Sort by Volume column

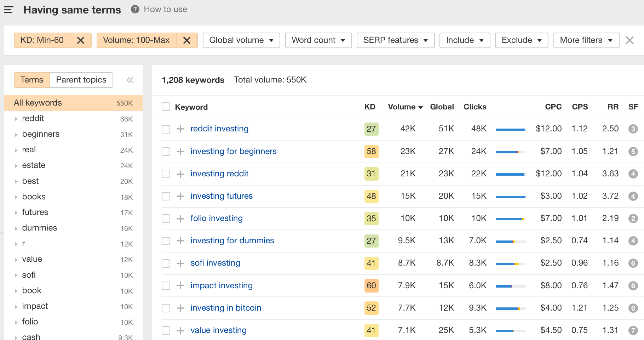pos(404,107)
